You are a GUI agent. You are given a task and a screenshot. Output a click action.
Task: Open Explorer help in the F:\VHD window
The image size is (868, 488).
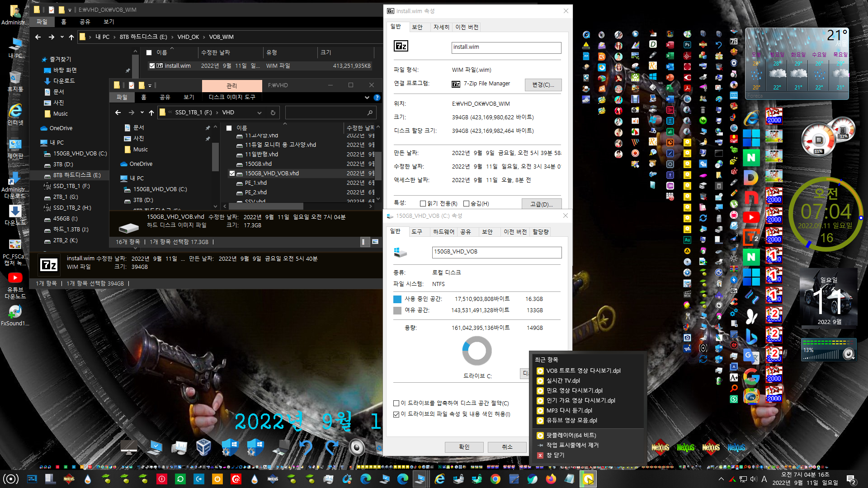tap(377, 98)
